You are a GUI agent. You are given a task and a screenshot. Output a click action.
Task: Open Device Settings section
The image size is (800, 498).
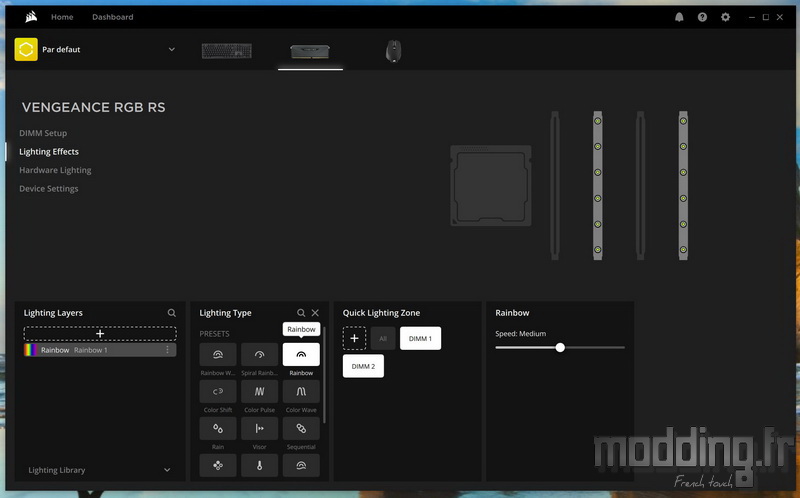click(48, 188)
